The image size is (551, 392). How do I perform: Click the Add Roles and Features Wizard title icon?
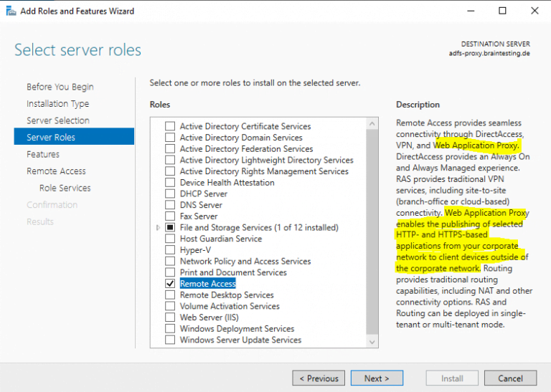tap(11, 11)
